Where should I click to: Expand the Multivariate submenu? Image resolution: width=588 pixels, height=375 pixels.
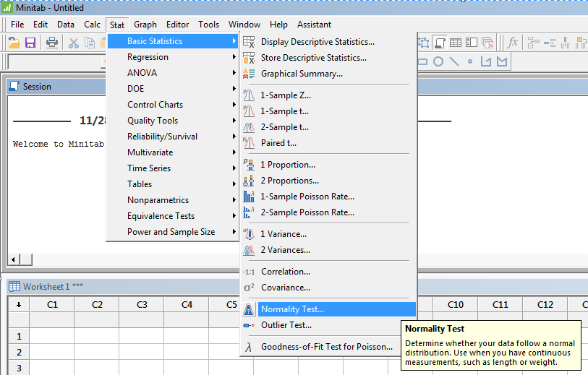click(x=173, y=152)
